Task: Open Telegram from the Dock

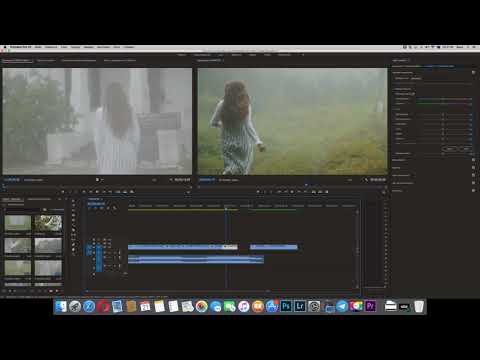Action: pos(342,306)
